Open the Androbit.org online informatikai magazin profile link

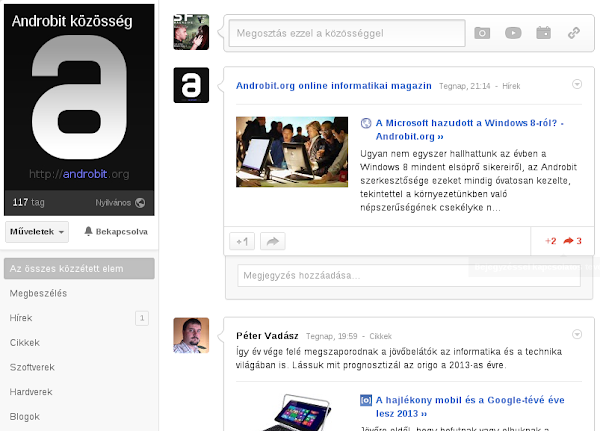pyautogui.click(x=334, y=86)
